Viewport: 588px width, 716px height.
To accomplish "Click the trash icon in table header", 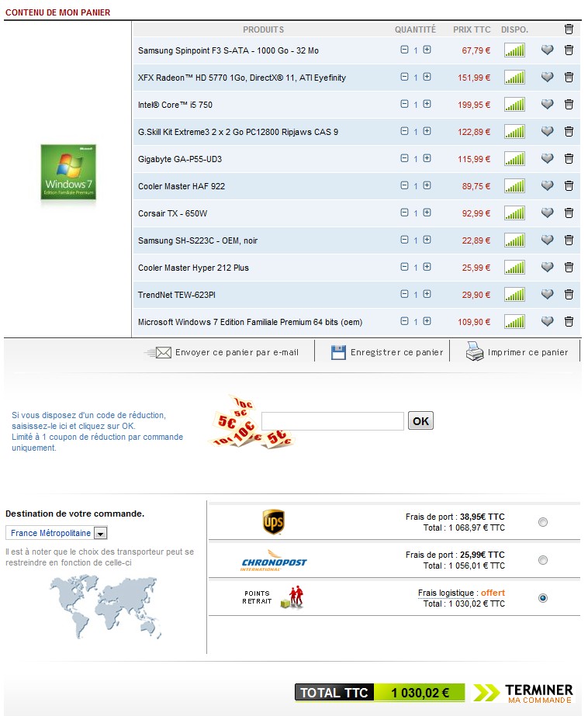I will point(569,29).
